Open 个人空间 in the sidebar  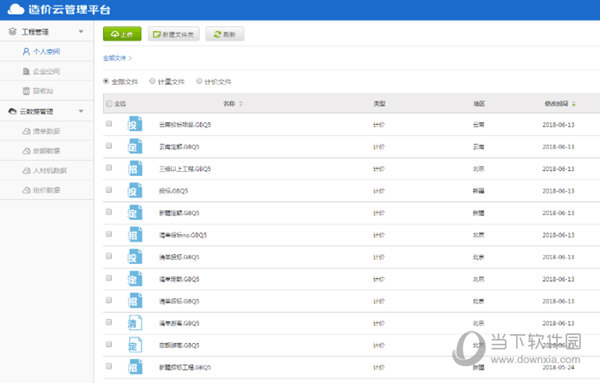[x=46, y=51]
